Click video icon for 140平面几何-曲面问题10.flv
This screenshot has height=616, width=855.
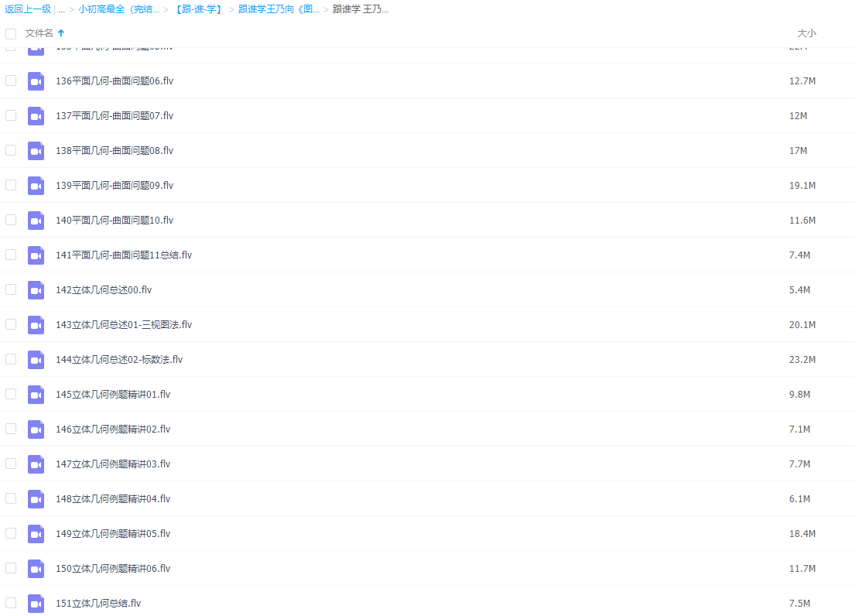point(36,221)
